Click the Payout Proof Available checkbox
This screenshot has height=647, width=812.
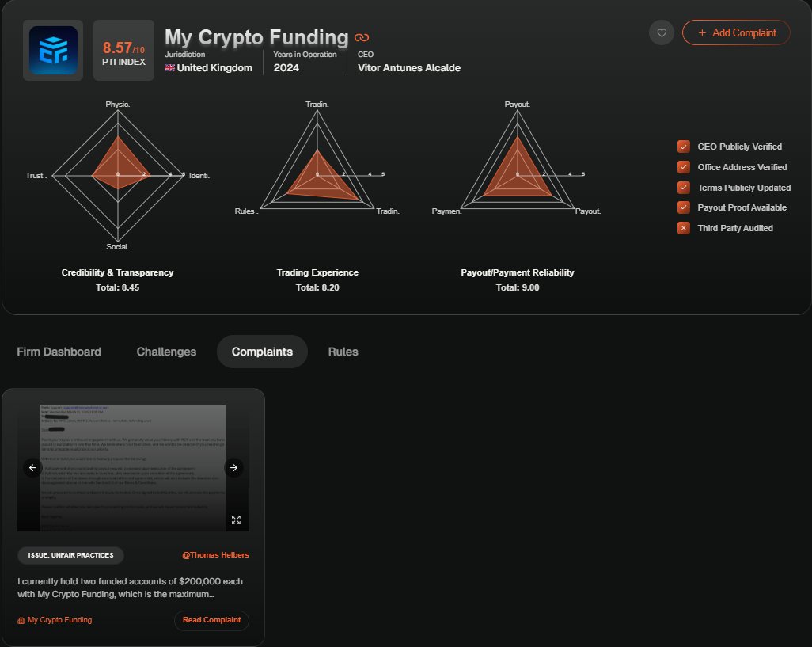pos(684,207)
